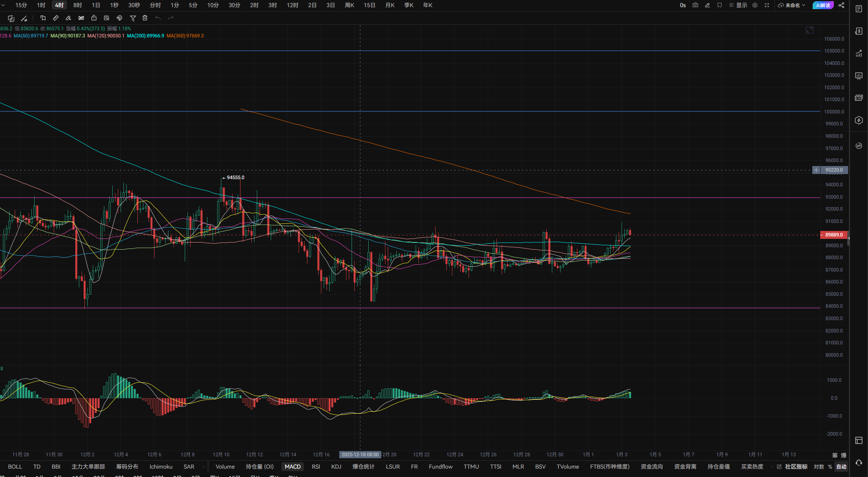Click the ruler measurement tool icon
Viewport: 868px width, 477px height.
tap(56, 18)
